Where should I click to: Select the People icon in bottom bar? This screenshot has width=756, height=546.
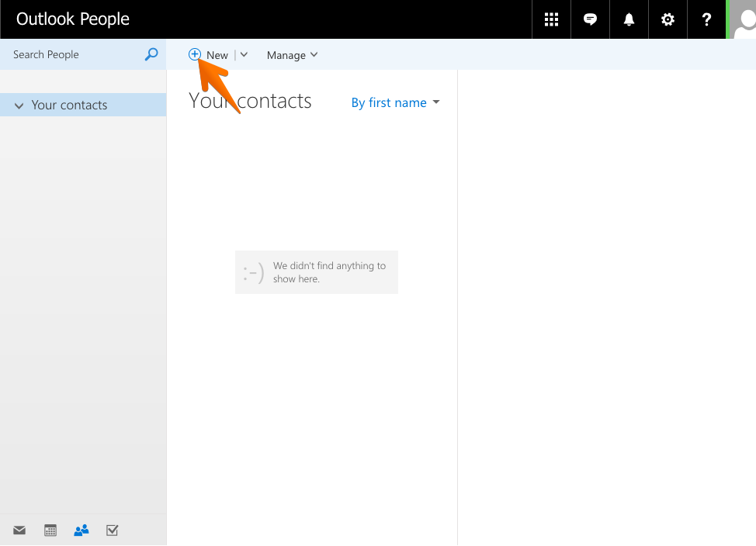click(x=81, y=530)
